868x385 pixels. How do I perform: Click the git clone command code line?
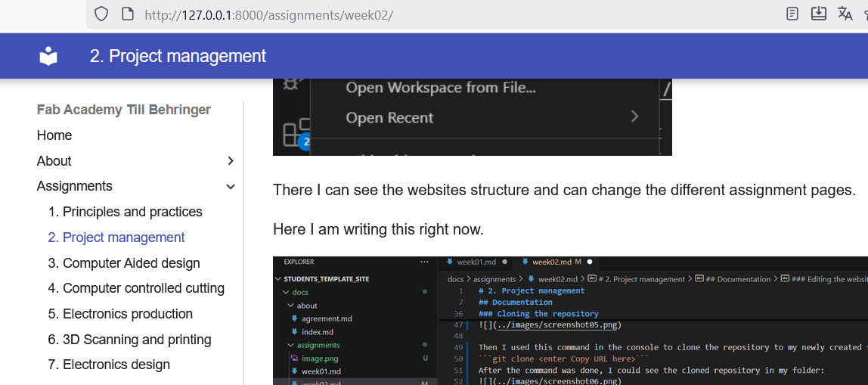[x=563, y=359]
